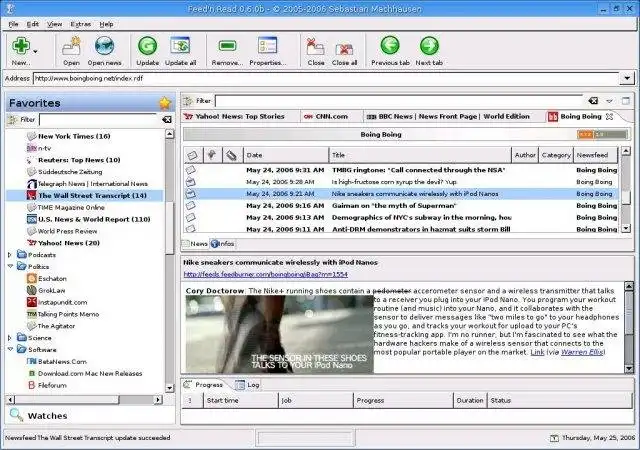This screenshot has height=450, width=640.
Task: Sort news by Title column
Action: tap(420, 155)
